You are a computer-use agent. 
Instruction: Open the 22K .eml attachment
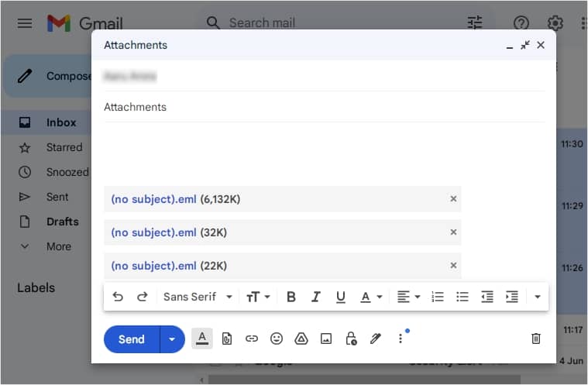tap(153, 266)
